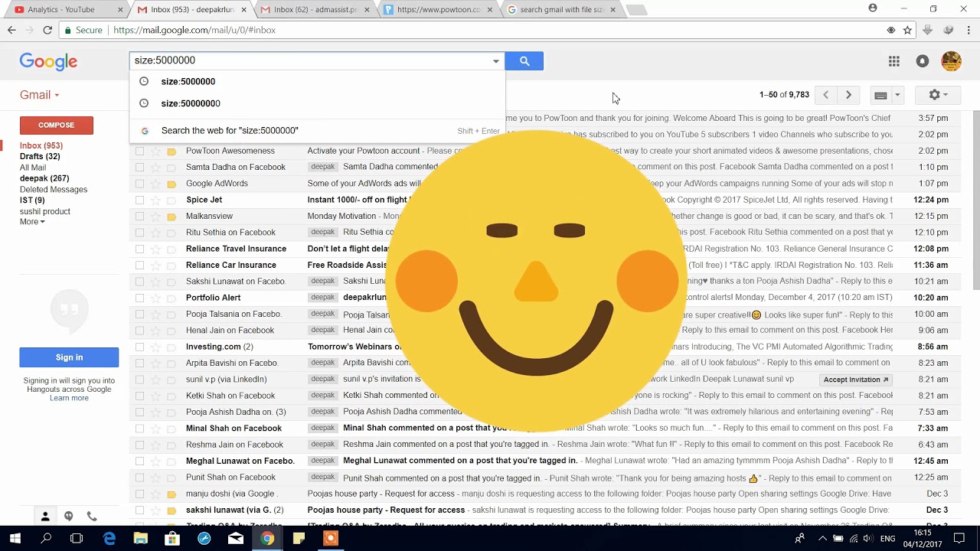
Task: Check the Investing.com email
Action: (139, 347)
